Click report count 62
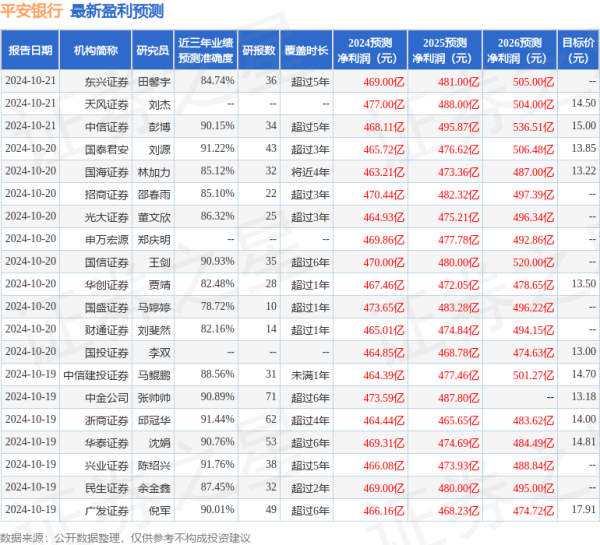600x545 pixels. point(271,419)
